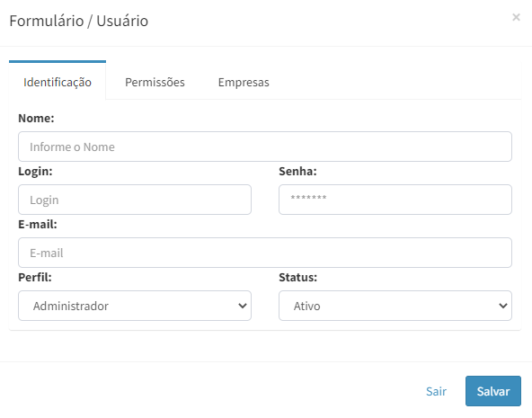Screen dimensions: 532x418
Task: Go to the Empresas tab
Action: [244, 82]
